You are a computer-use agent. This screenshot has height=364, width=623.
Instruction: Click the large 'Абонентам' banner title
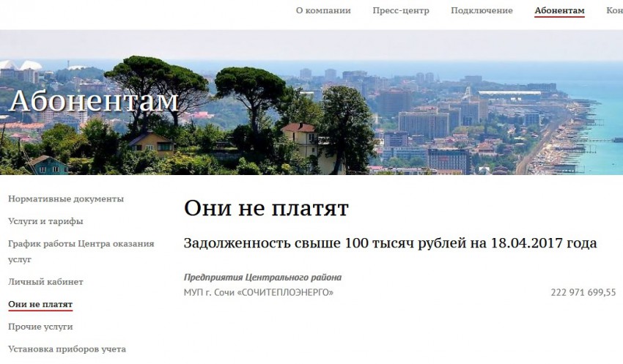(x=94, y=100)
